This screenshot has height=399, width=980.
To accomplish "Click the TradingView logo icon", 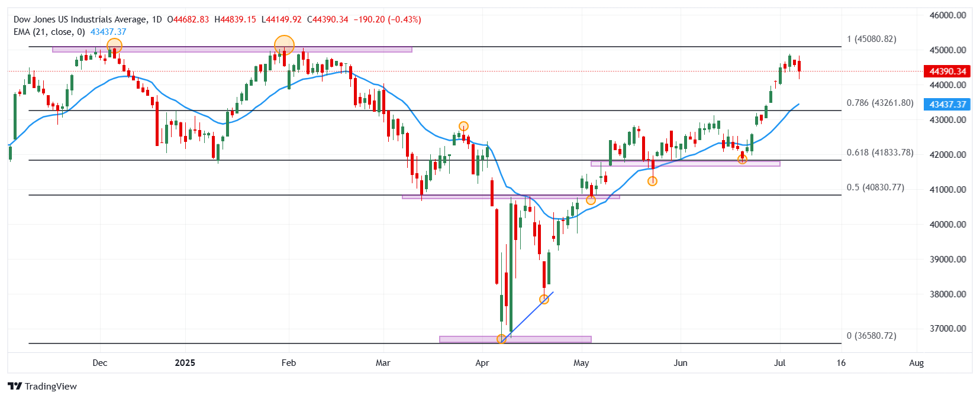I will click(15, 386).
